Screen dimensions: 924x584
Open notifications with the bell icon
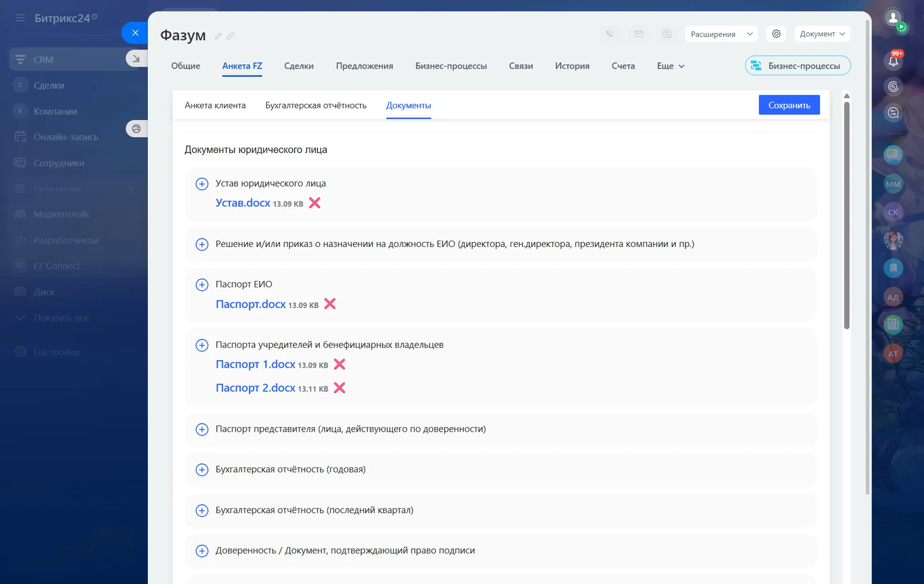click(x=894, y=60)
